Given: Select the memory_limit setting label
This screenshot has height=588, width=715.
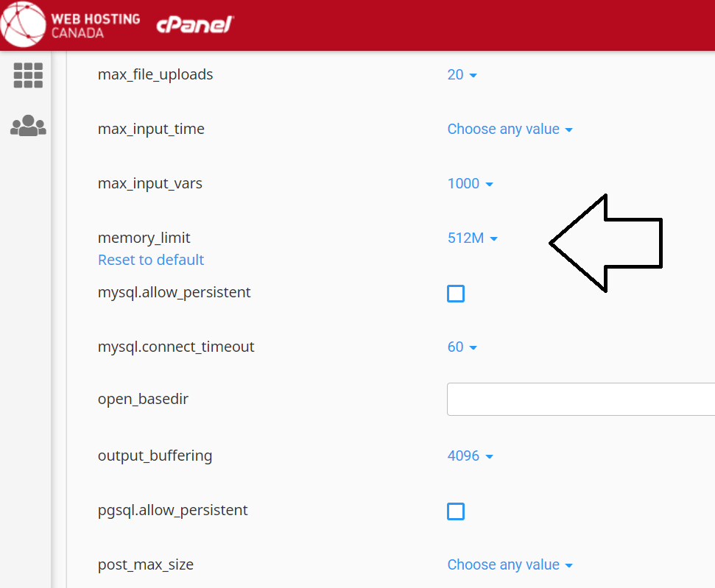Looking at the screenshot, I should [x=144, y=238].
